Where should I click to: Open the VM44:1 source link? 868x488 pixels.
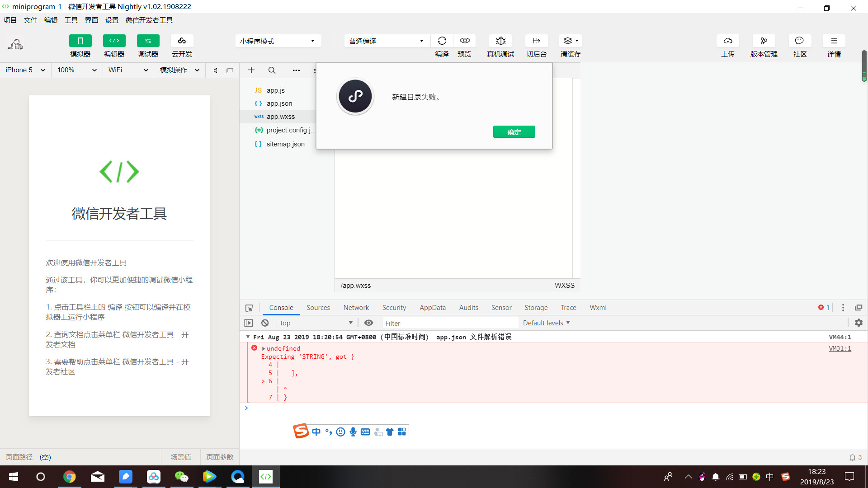click(x=840, y=337)
